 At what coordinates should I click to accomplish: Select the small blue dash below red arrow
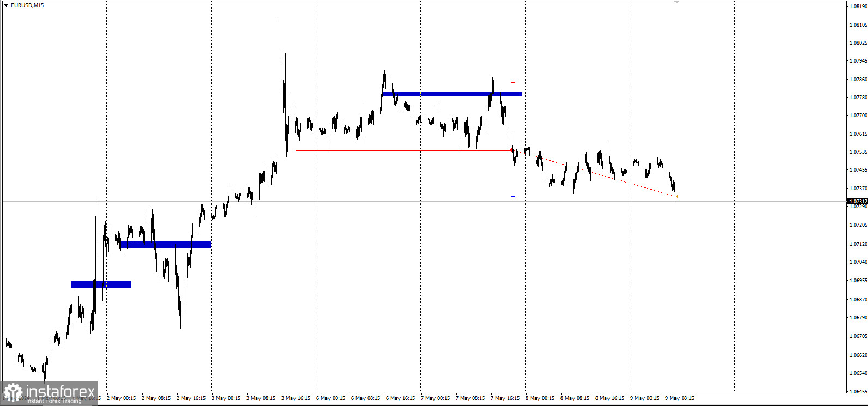pos(513,196)
